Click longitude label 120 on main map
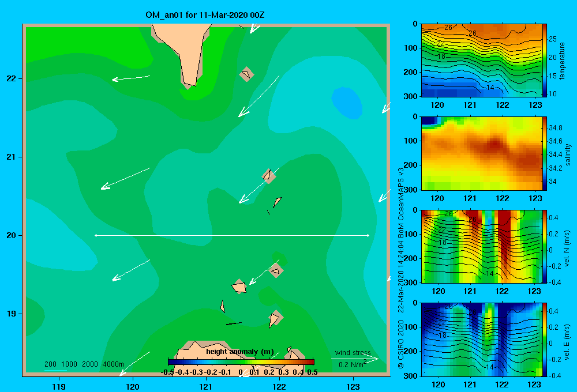The width and height of the screenshot is (577, 392). pyautogui.click(x=133, y=386)
